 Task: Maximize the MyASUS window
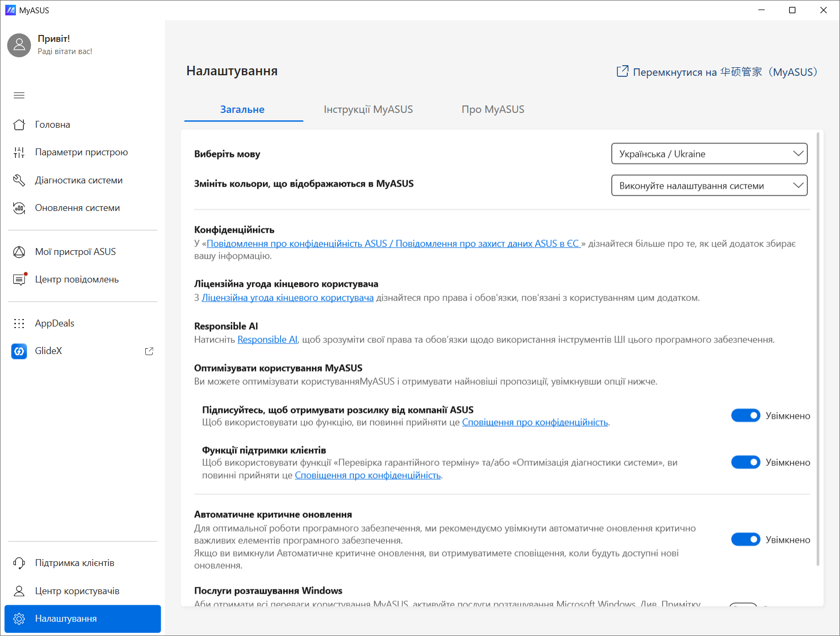click(x=792, y=10)
